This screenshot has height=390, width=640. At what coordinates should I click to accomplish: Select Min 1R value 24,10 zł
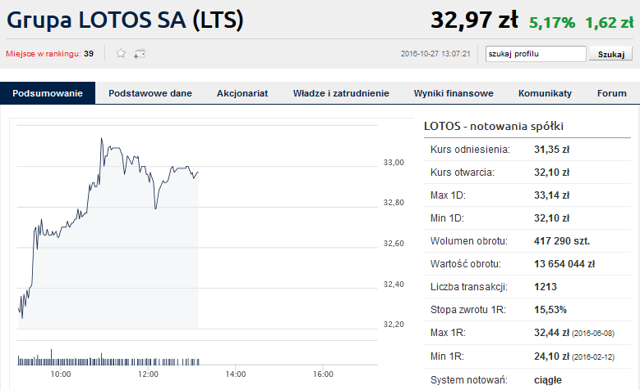(551, 356)
